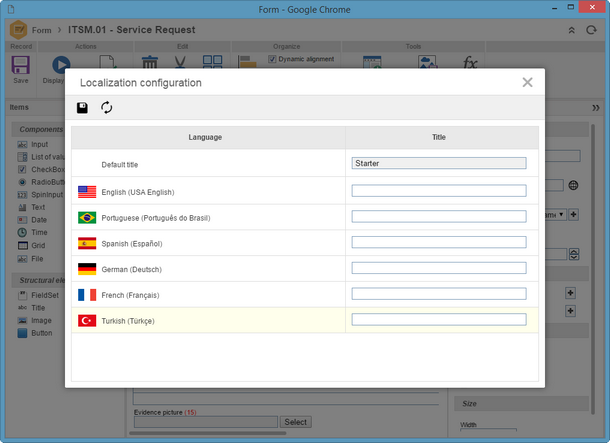
Task: Click the Form breadcrumb link
Action: (42, 30)
